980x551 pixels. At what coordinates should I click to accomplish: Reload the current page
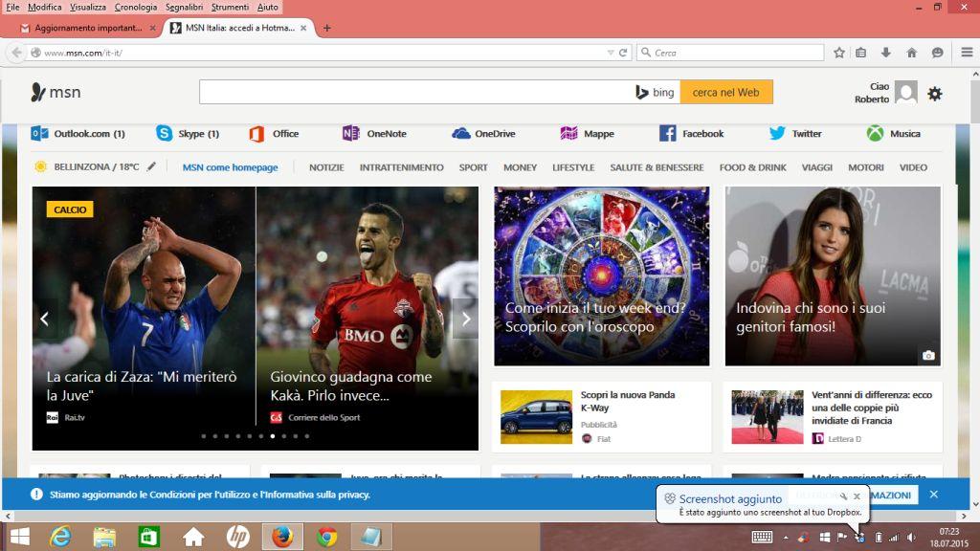point(623,54)
